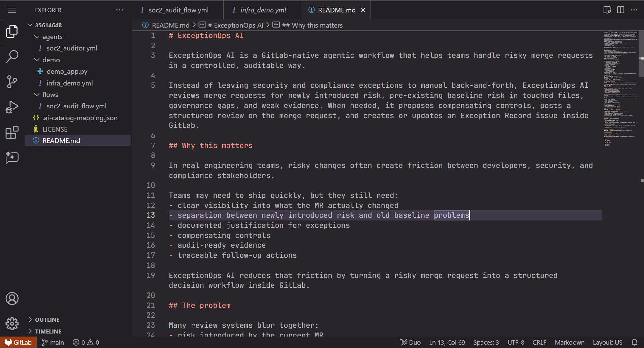Select language mode Markdown
Viewport: 644px width, 348px height.
pos(570,342)
